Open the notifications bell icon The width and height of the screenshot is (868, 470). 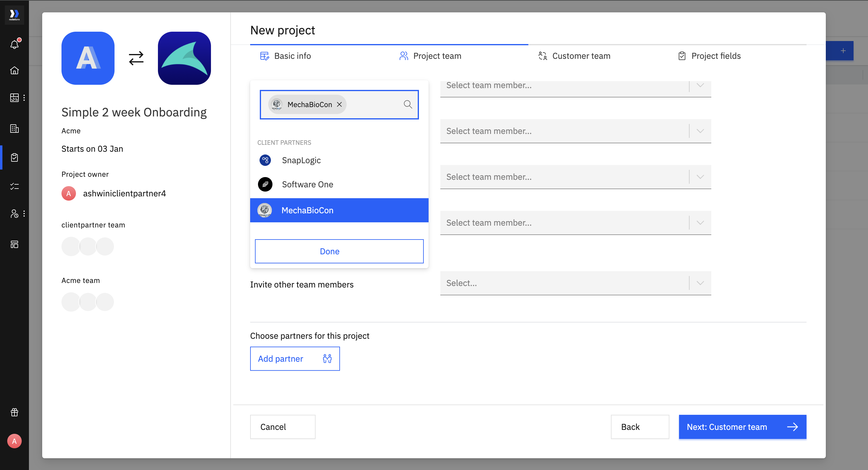click(x=14, y=44)
